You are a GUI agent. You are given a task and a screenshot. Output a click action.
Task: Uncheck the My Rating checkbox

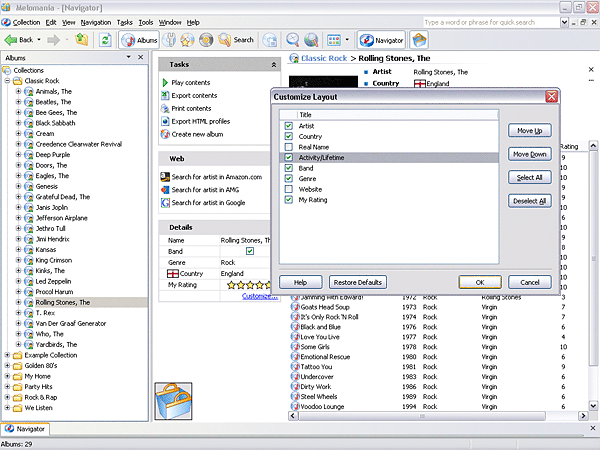(x=289, y=199)
